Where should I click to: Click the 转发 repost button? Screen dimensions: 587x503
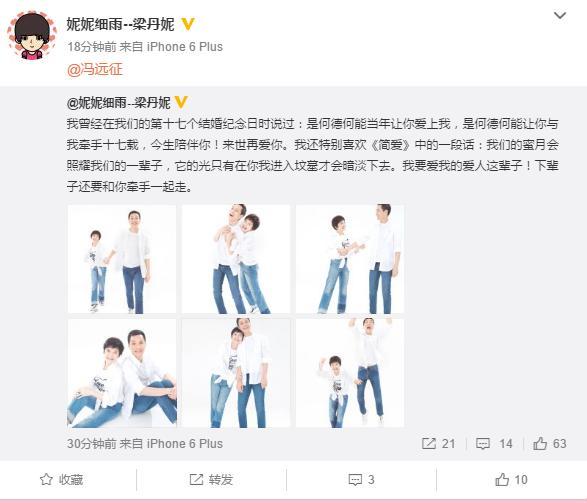click(211, 479)
